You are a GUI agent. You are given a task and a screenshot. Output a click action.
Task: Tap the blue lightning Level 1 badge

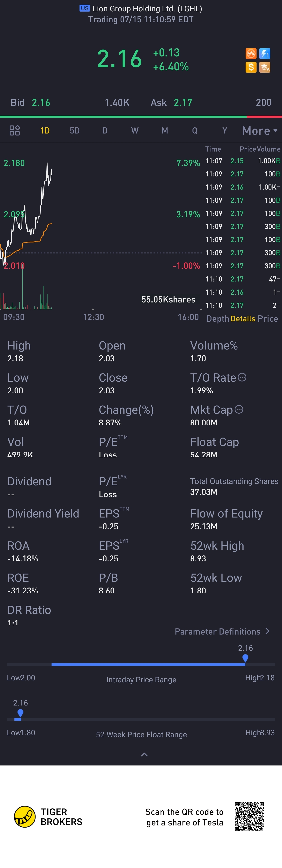pyautogui.click(x=265, y=54)
